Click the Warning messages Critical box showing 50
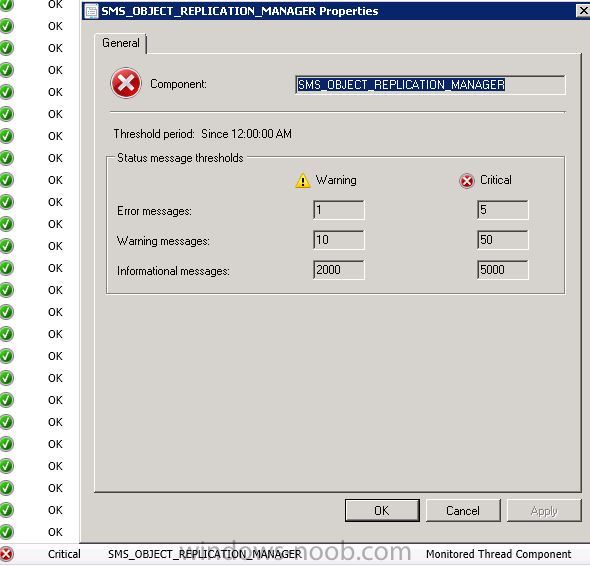 pyautogui.click(x=503, y=240)
